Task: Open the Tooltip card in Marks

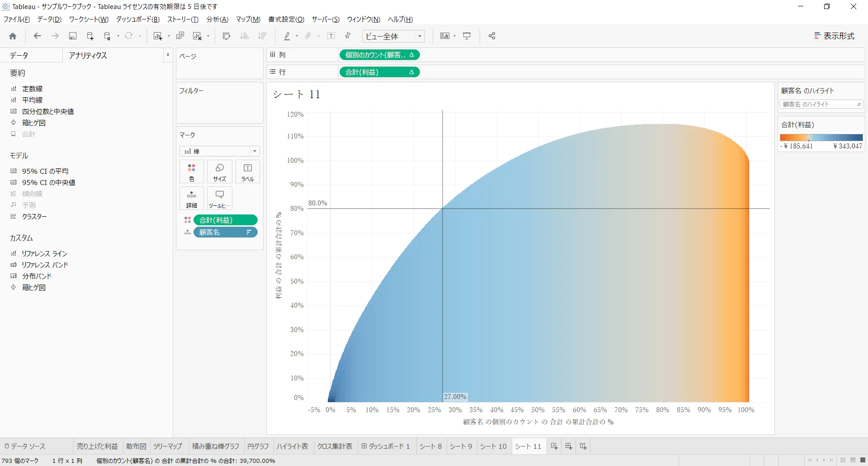Action: (220, 198)
